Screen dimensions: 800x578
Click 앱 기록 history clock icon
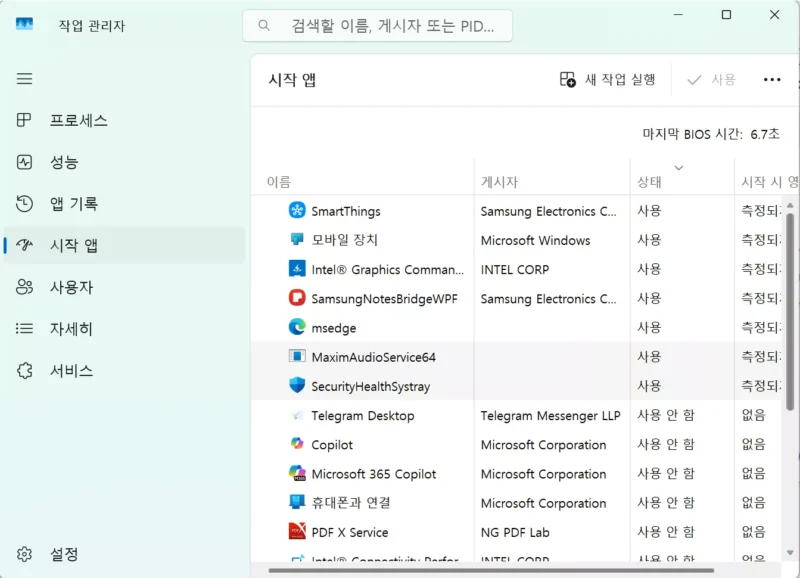pyautogui.click(x=24, y=203)
